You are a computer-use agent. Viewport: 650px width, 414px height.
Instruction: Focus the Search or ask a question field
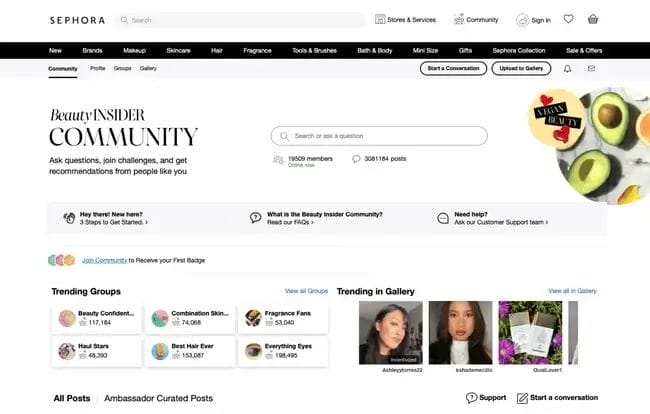click(x=379, y=136)
